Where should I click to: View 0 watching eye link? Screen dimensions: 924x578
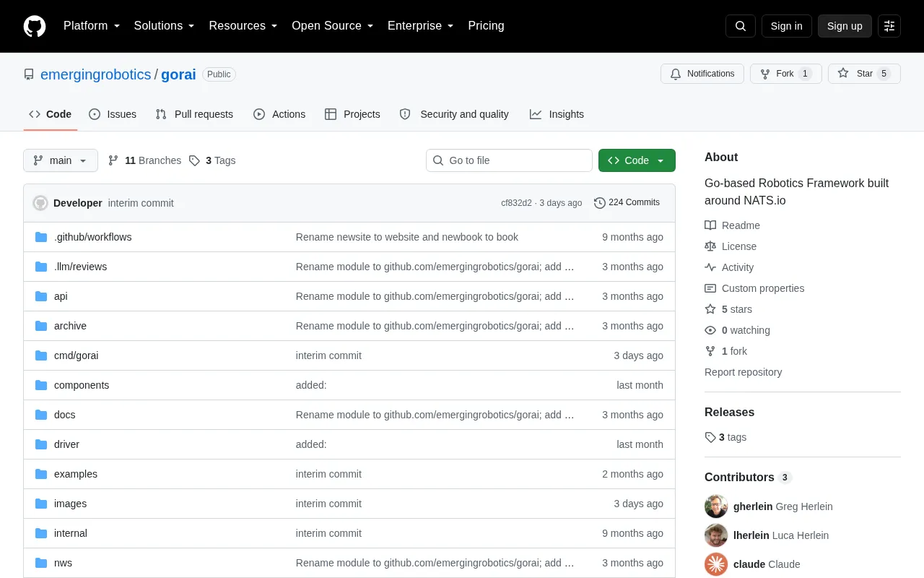[737, 330]
